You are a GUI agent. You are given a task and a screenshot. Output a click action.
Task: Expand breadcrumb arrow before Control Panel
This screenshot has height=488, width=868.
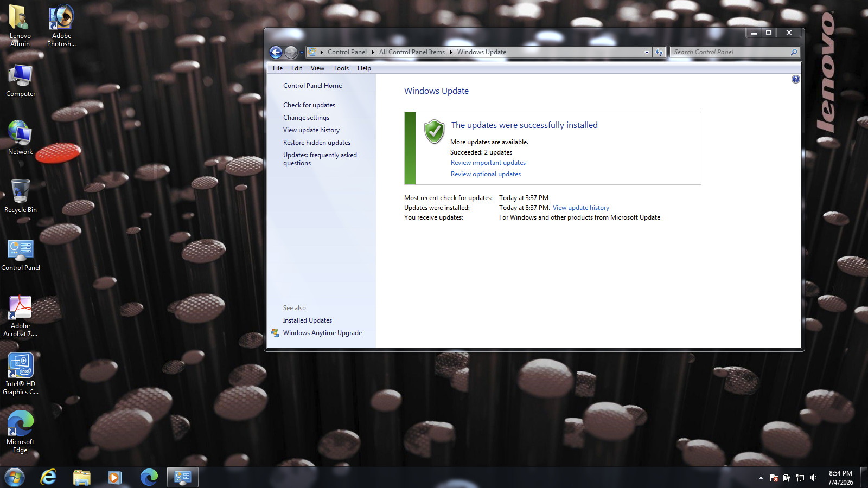[x=322, y=52]
